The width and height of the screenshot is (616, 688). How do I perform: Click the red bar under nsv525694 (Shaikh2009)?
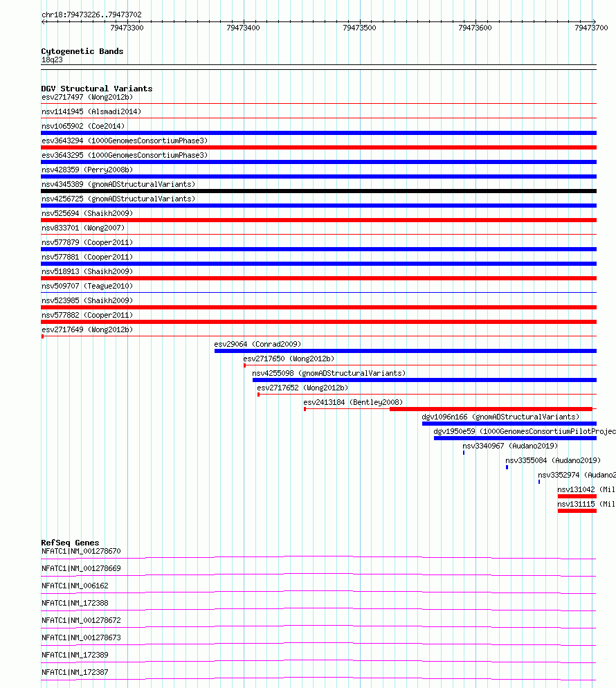pyautogui.click(x=318, y=220)
